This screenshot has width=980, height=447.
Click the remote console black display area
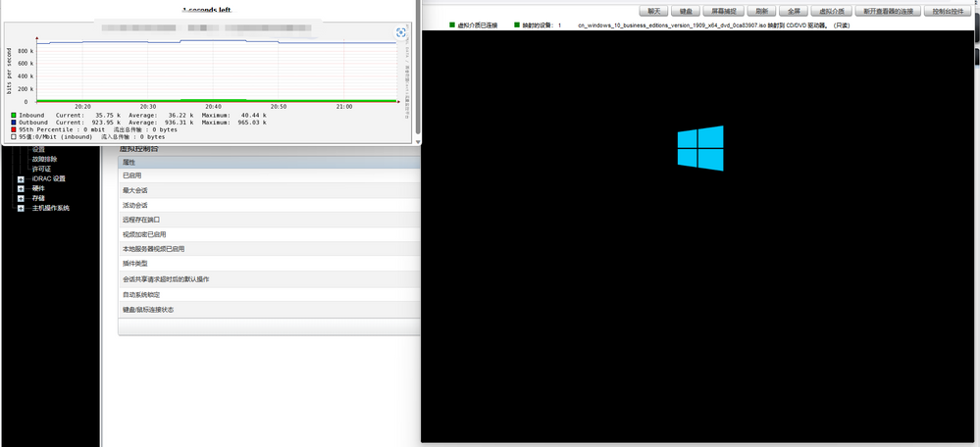(x=696, y=236)
